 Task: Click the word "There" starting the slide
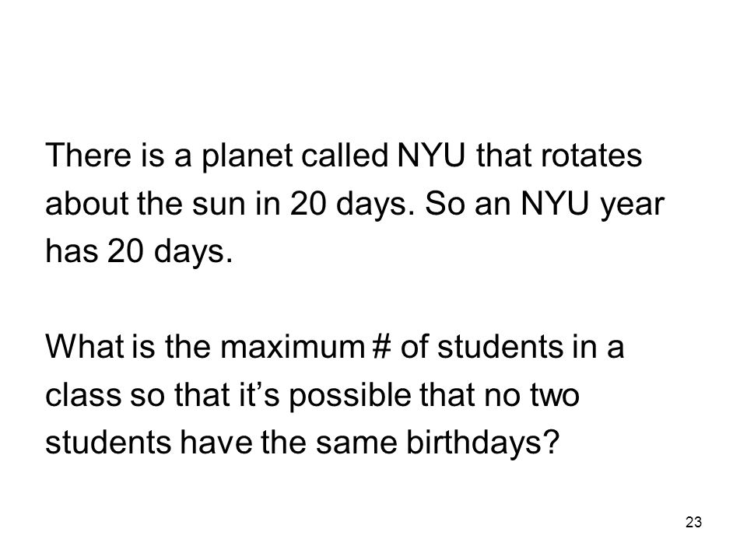click(x=88, y=156)
